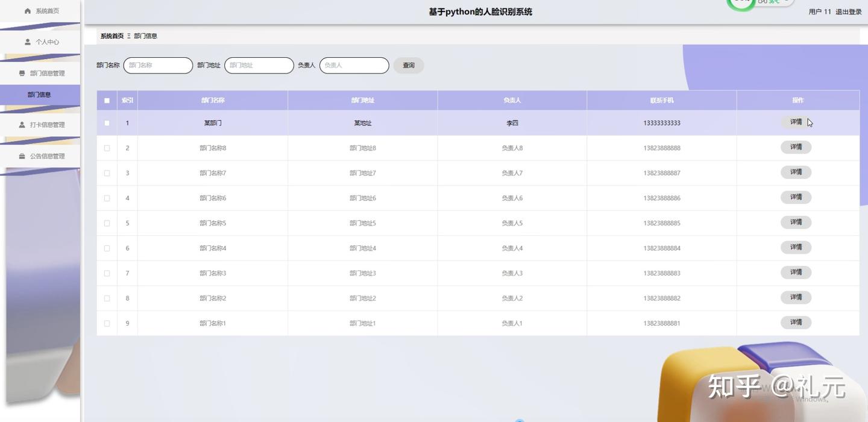Click phone number 13333333333

pos(662,123)
